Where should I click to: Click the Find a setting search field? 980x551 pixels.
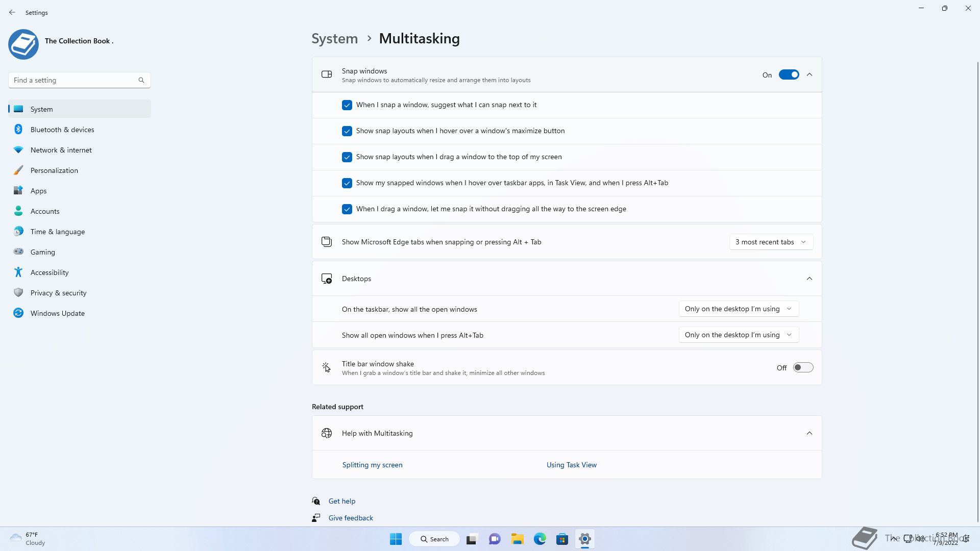(x=80, y=80)
